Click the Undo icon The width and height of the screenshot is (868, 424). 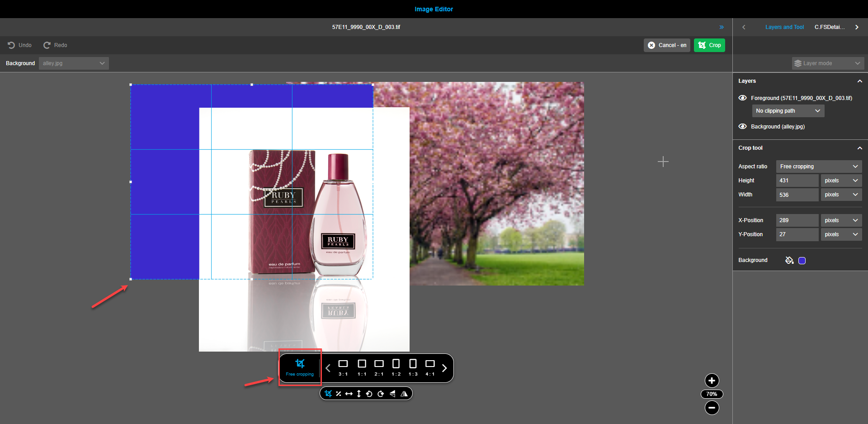11,45
